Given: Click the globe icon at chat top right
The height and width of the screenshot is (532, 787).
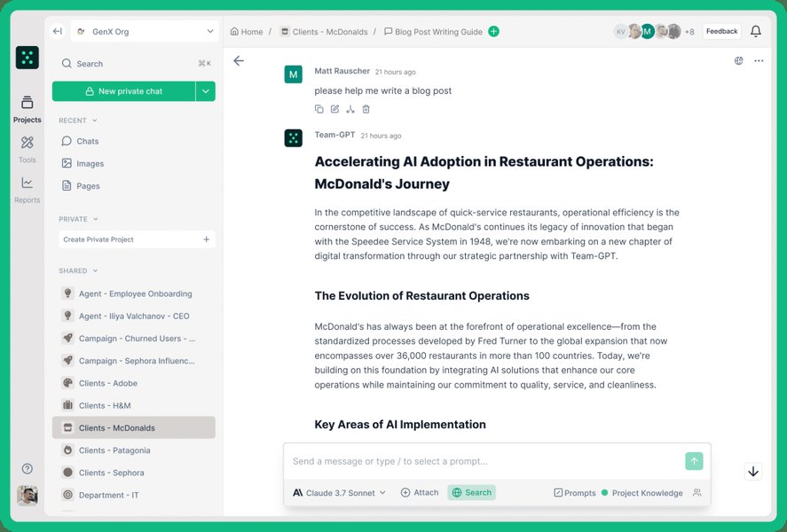Looking at the screenshot, I should pyautogui.click(x=738, y=60).
